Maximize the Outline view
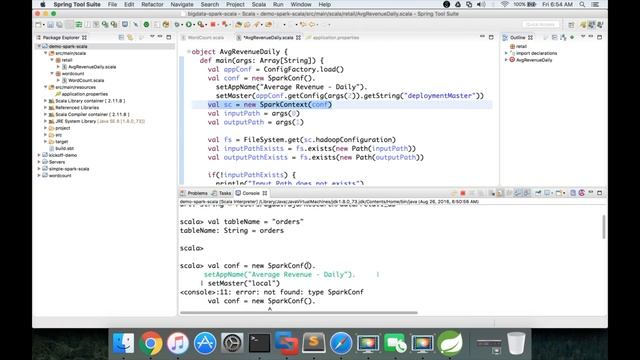The height and width of the screenshot is (360, 640). click(x=600, y=37)
